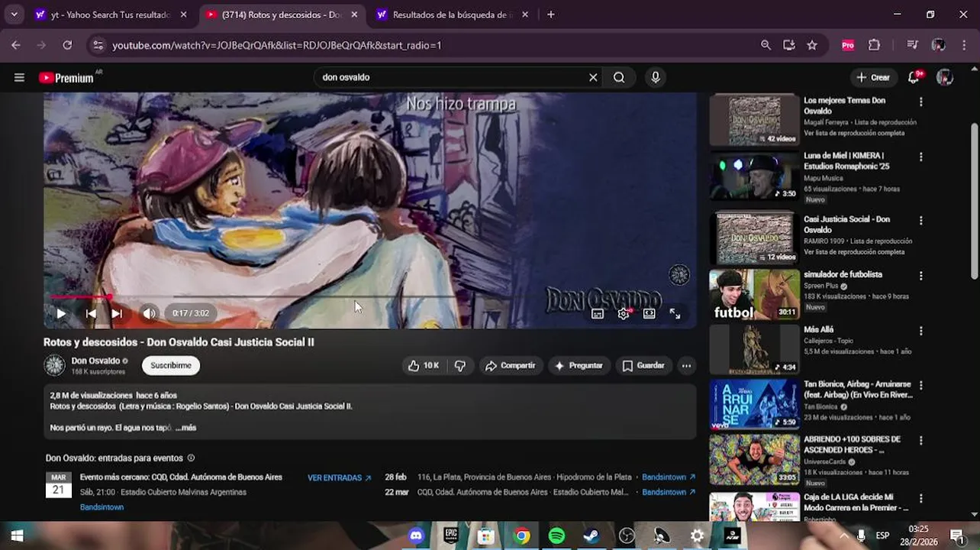Open Epic Games from taskbar
The image size is (980, 550).
pyautogui.click(x=451, y=536)
